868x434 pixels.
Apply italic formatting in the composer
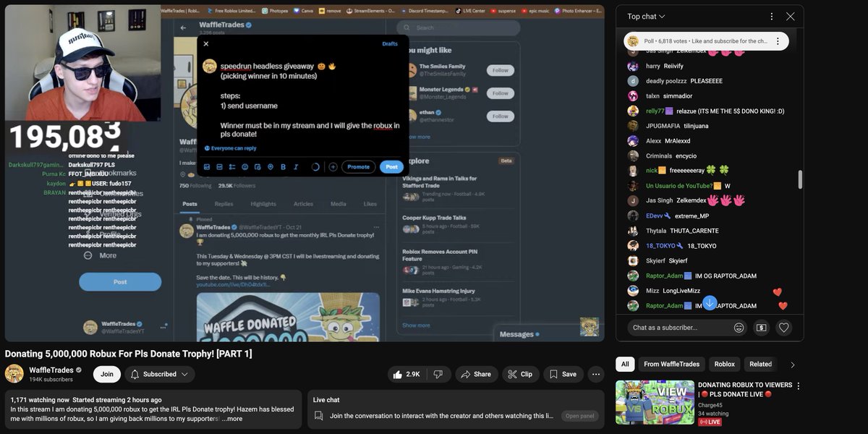pyautogui.click(x=297, y=167)
